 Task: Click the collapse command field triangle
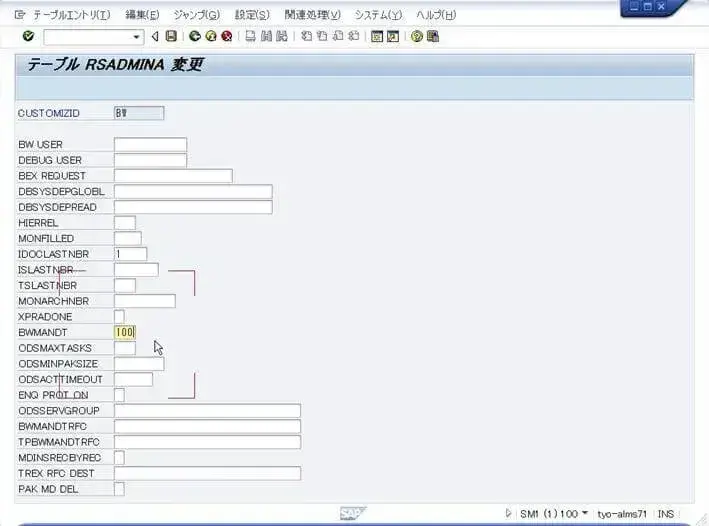pos(155,37)
